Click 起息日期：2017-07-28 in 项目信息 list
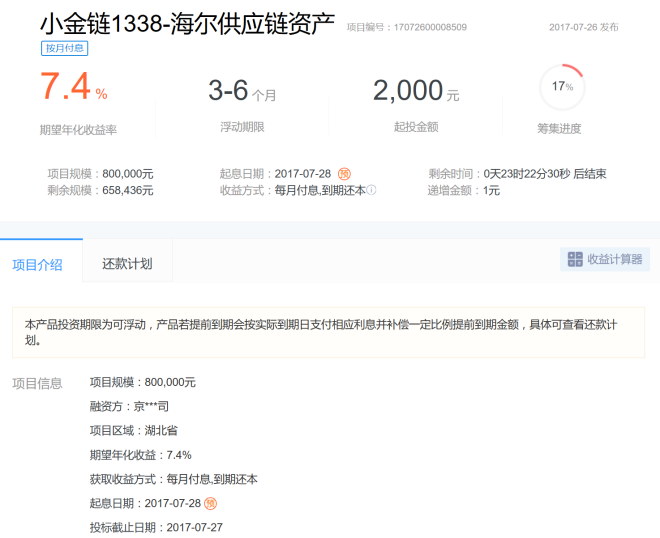 [x=145, y=503]
